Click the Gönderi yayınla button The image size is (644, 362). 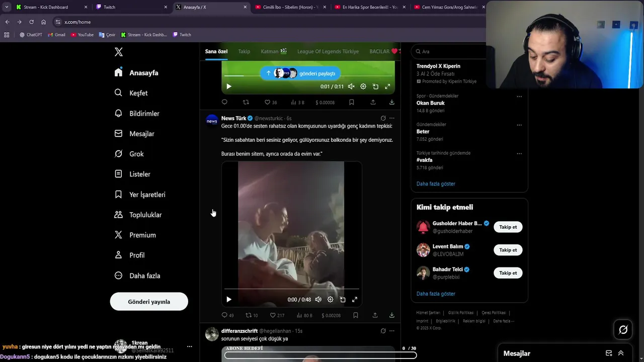pos(149,302)
